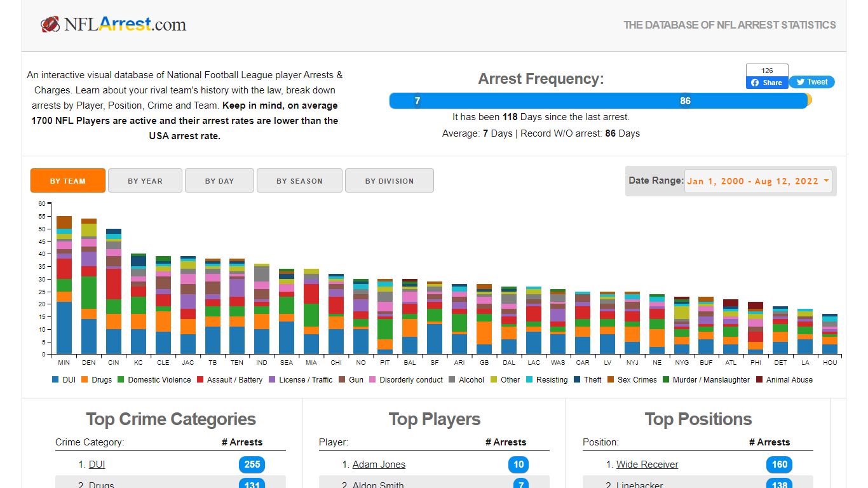Switch to the BY YEAR tab
The image size is (868, 488).
(145, 180)
